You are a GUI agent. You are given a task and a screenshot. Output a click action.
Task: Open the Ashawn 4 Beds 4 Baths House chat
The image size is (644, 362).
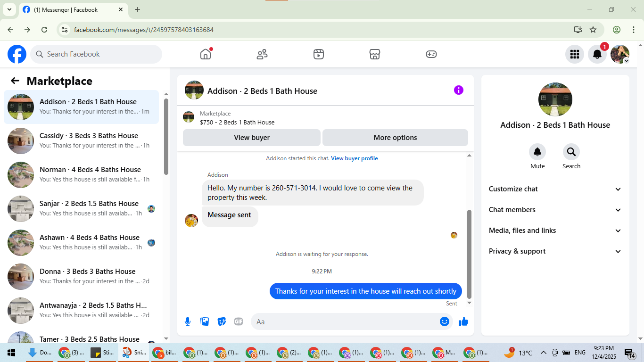click(x=82, y=243)
